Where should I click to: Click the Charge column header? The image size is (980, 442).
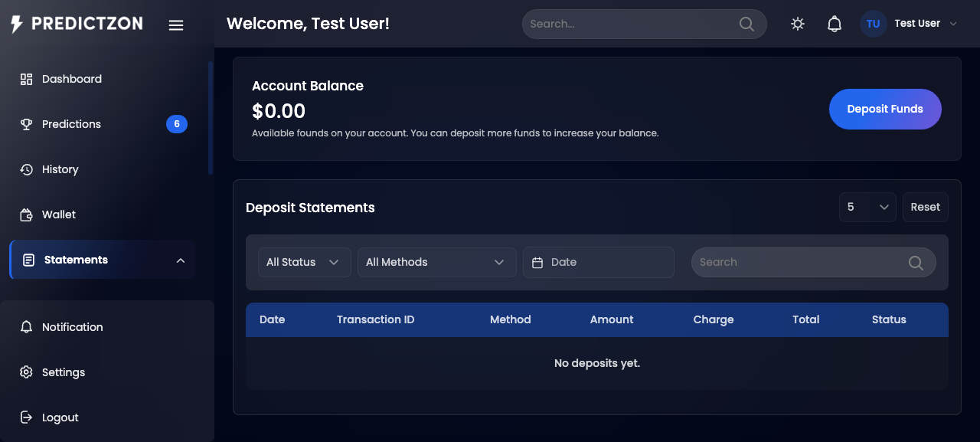point(714,319)
